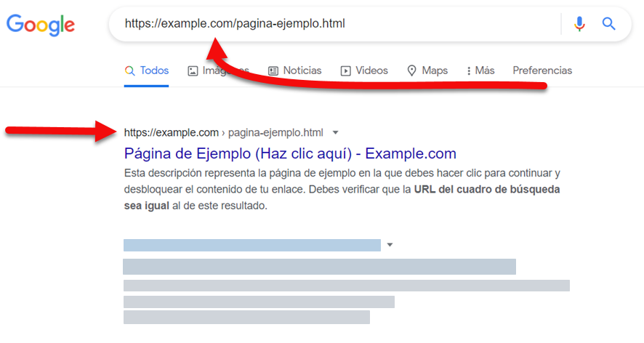This screenshot has width=644, height=343.
Task: Expand the arrow next to pagina-ejemplo.html
Action: click(335, 132)
